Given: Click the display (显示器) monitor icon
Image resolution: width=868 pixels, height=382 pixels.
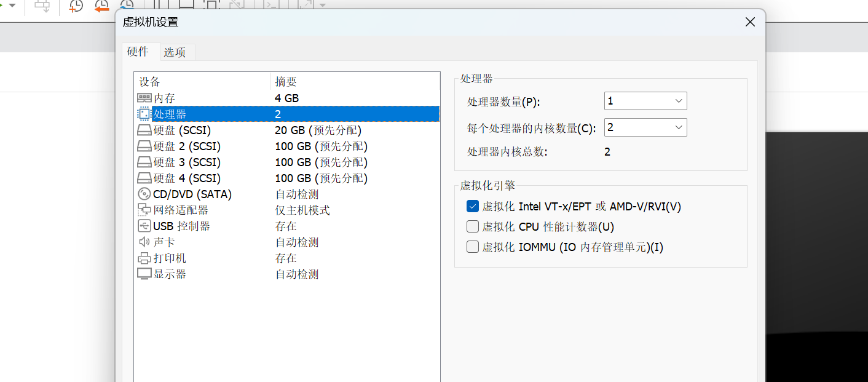Looking at the screenshot, I should pos(144,274).
